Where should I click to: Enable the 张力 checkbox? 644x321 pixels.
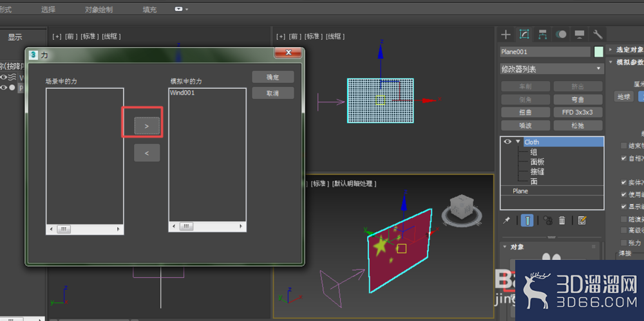click(624, 243)
